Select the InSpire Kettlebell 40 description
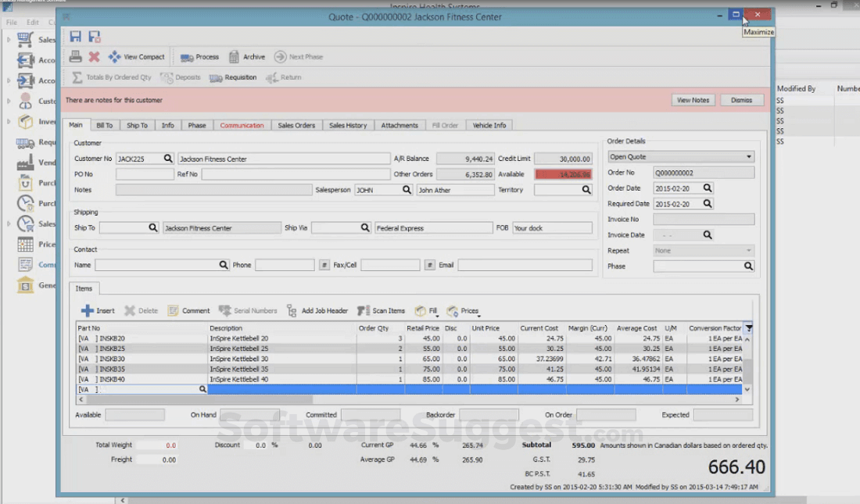 coord(239,380)
